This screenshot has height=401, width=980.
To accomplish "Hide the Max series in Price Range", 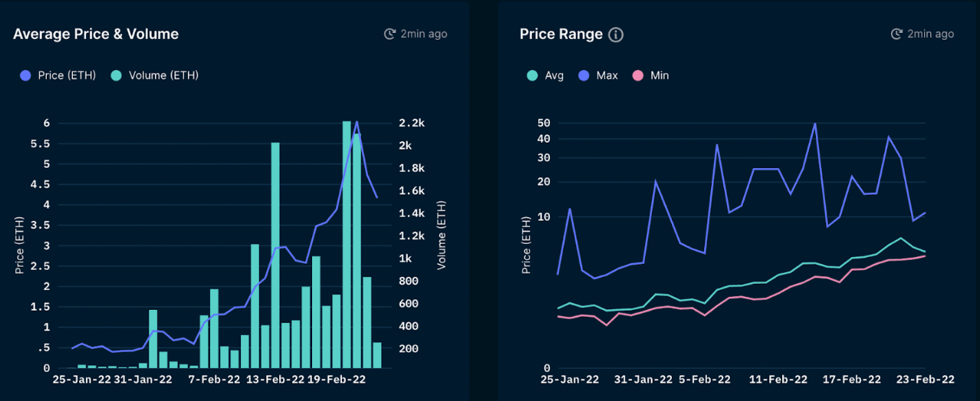I will [599, 75].
